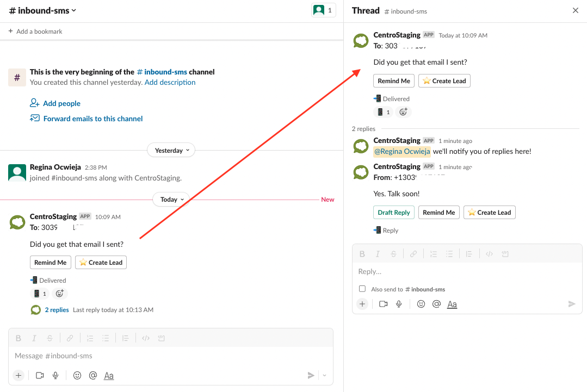Click Remind Me in channel message

pos(51,262)
